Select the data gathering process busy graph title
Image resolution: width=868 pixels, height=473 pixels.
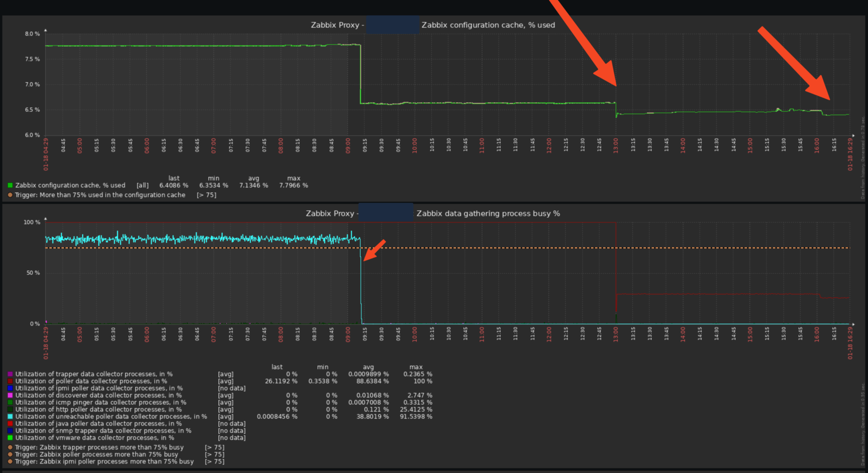tap(432, 213)
